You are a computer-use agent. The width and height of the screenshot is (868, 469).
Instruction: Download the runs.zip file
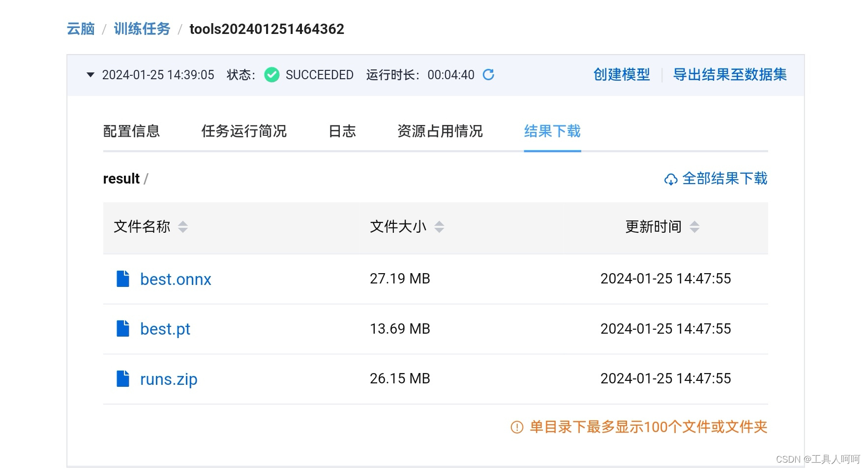click(169, 379)
